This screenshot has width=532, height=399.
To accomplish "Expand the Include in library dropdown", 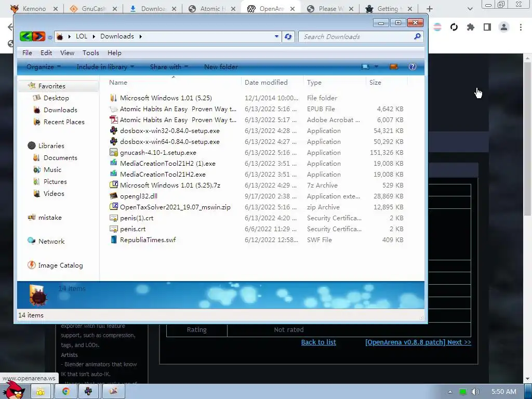I will click(x=105, y=67).
